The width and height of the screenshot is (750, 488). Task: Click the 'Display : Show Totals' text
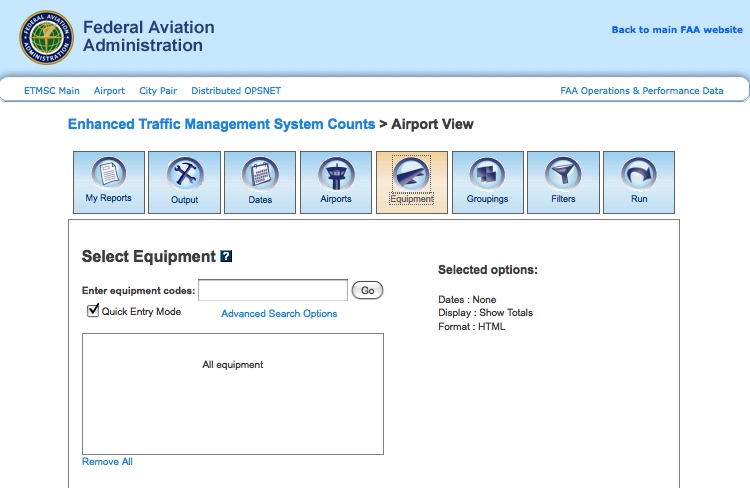[485, 312]
